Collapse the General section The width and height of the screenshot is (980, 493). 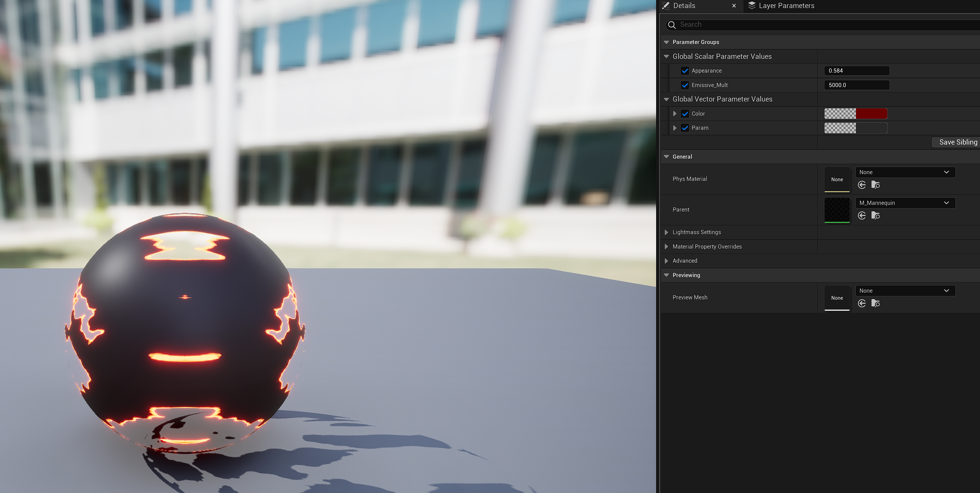[x=666, y=157]
